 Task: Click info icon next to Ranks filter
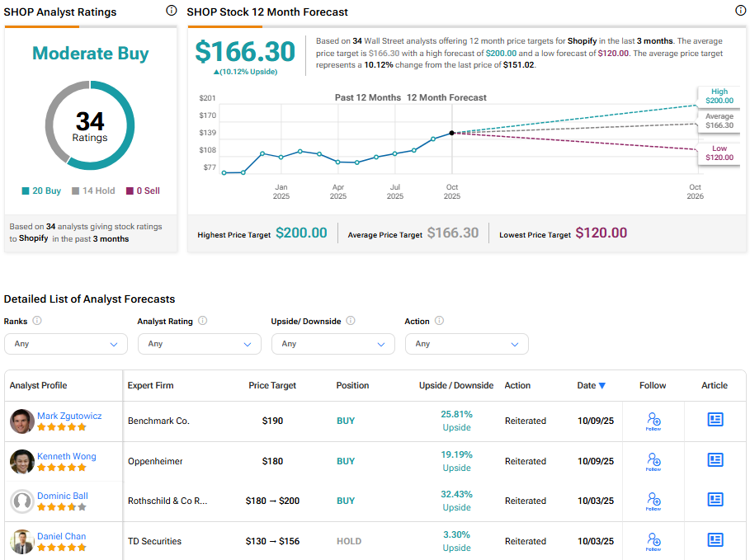pyautogui.click(x=37, y=321)
